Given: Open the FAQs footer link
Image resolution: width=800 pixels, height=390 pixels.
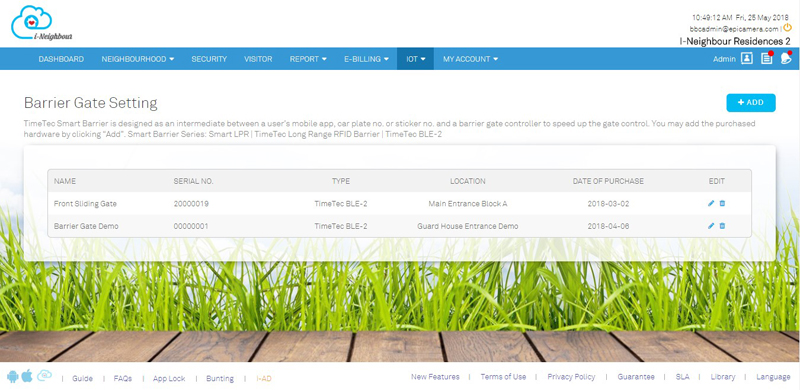Looking at the screenshot, I should pos(123,378).
